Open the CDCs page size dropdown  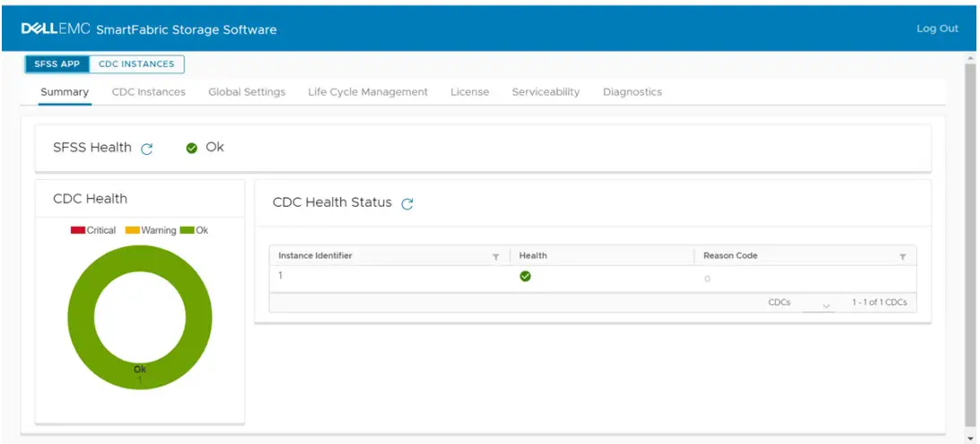pos(819,304)
